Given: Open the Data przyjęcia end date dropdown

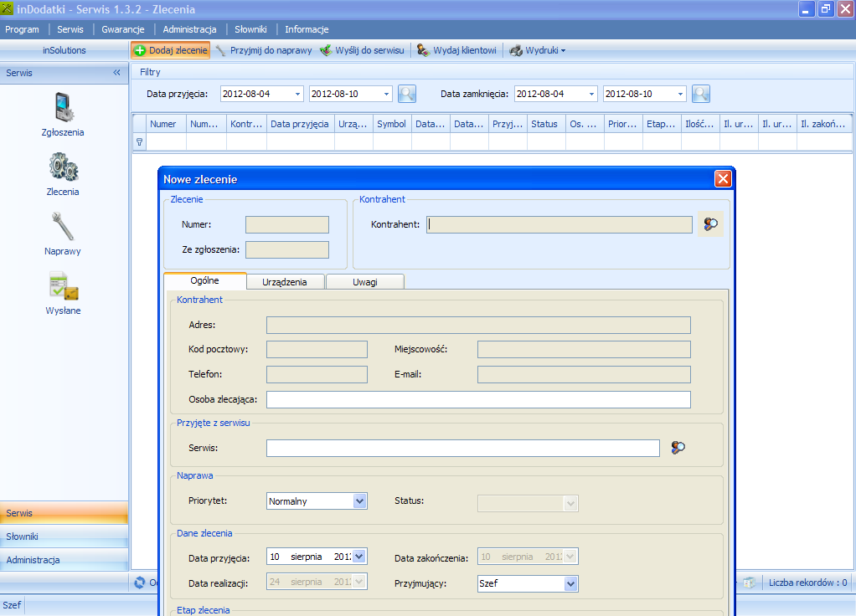Looking at the screenshot, I should (386, 94).
